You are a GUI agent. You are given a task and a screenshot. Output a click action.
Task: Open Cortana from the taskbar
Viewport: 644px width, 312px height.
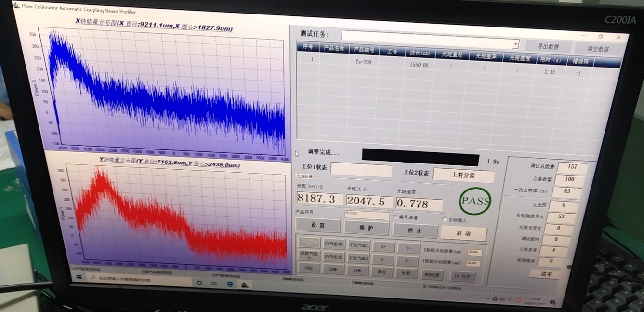tap(199, 283)
